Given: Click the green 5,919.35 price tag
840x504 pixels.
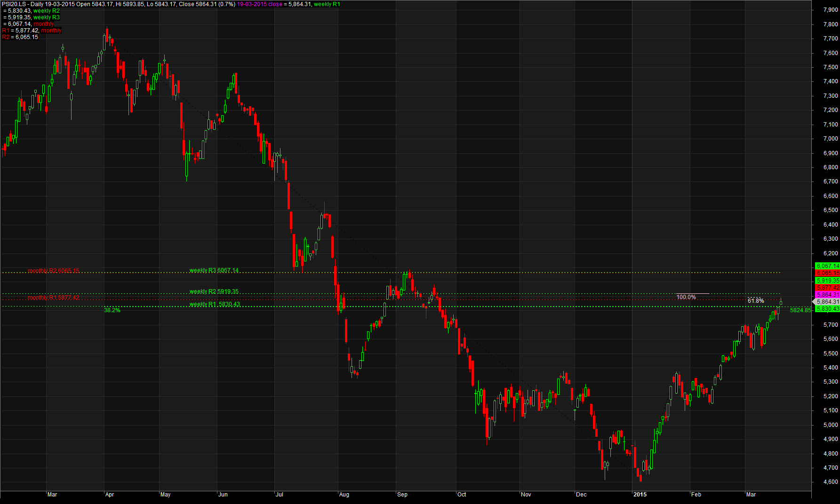Looking at the screenshot, I should tap(828, 281).
